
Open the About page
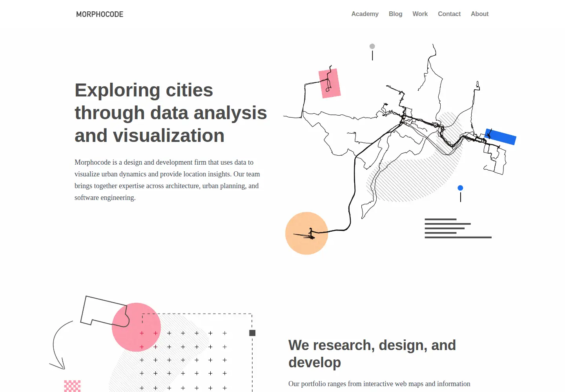point(479,14)
